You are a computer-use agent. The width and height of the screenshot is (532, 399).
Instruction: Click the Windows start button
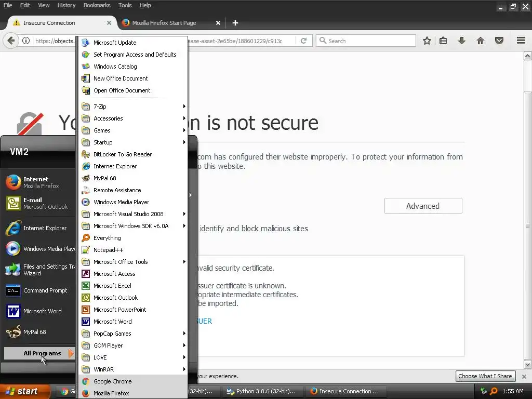[x=24, y=392]
